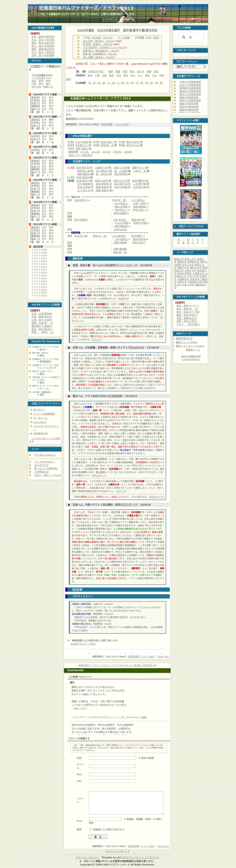
Task: Open the ドラフト2013 past article link
Action: click(39, 264)
